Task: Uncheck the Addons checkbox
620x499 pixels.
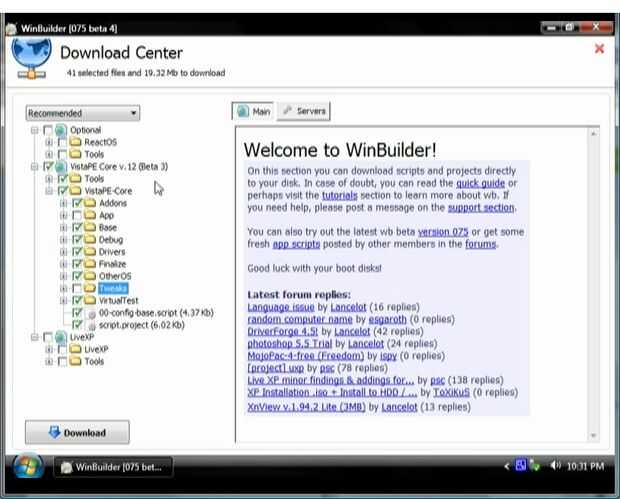Action: [77, 203]
